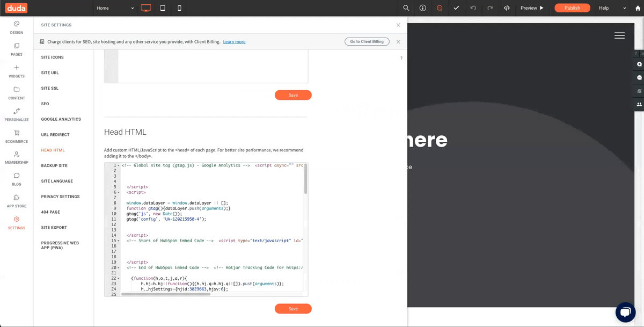Select Google Analytics settings
644x327 pixels.
pos(61,119)
